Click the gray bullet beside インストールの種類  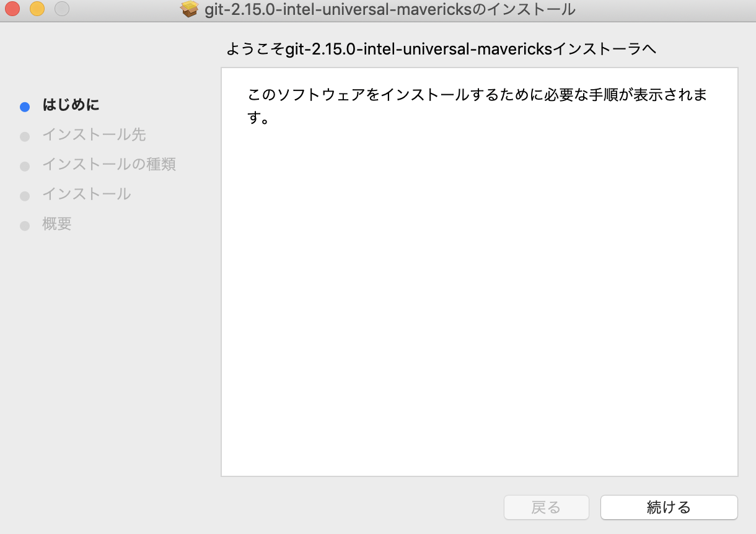point(25,166)
